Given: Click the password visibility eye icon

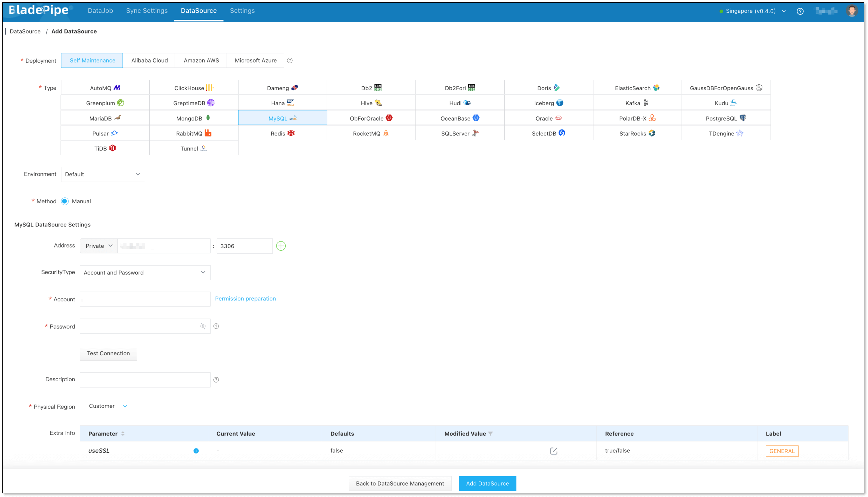Looking at the screenshot, I should point(203,326).
